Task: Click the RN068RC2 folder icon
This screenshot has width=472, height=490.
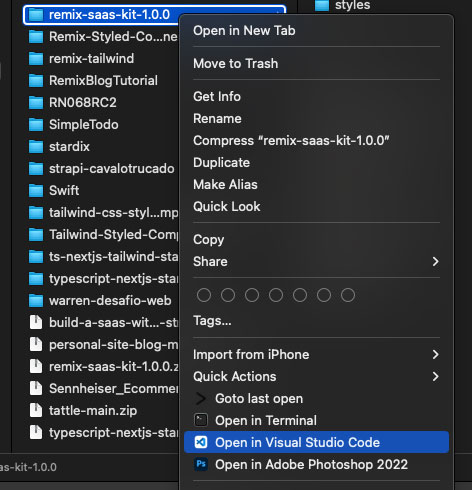Action: click(x=36, y=103)
